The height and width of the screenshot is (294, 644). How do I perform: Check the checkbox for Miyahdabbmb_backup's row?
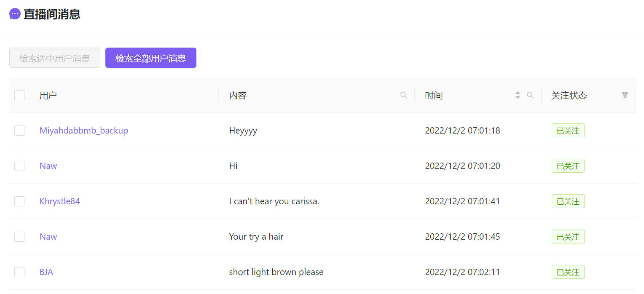(x=19, y=131)
